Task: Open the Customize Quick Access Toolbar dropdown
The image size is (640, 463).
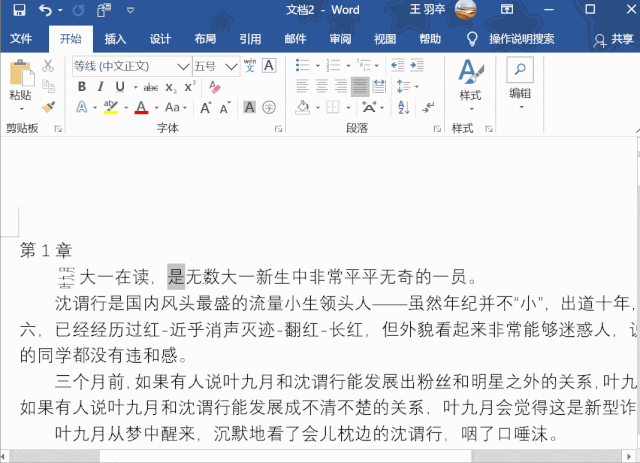Action: tap(130, 10)
